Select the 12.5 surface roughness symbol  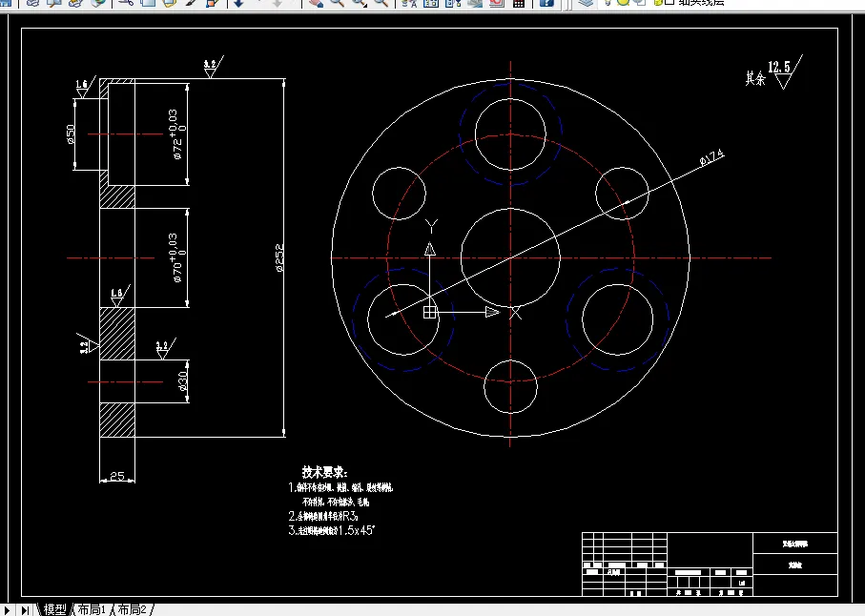(x=785, y=72)
